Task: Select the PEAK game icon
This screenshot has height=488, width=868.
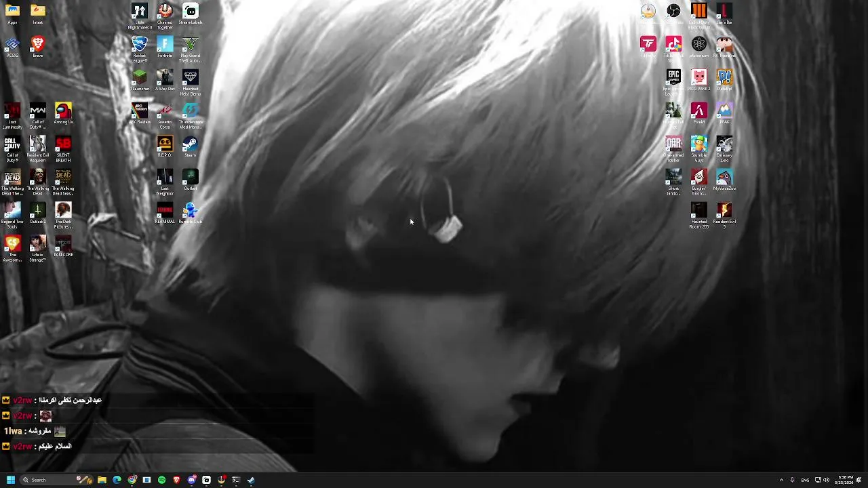Action: [724, 113]
